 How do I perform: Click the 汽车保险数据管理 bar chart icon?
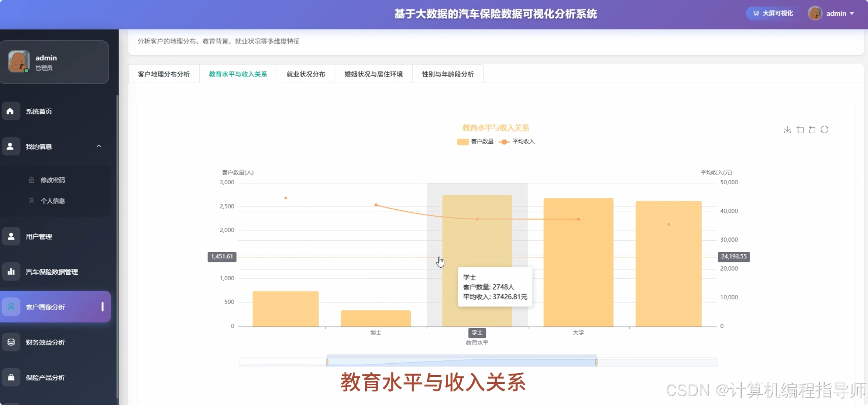tap(11, 271)
